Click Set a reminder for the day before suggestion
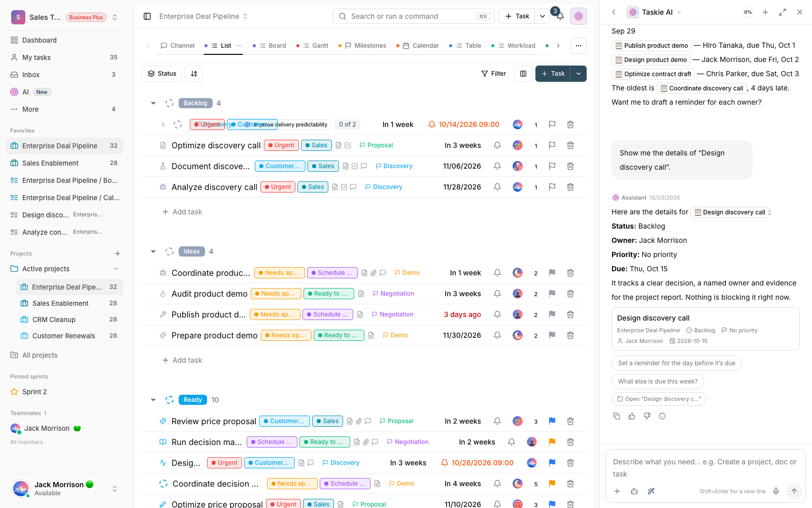The width and height of the screenshot is (812, 508). [x=676, y=363]
